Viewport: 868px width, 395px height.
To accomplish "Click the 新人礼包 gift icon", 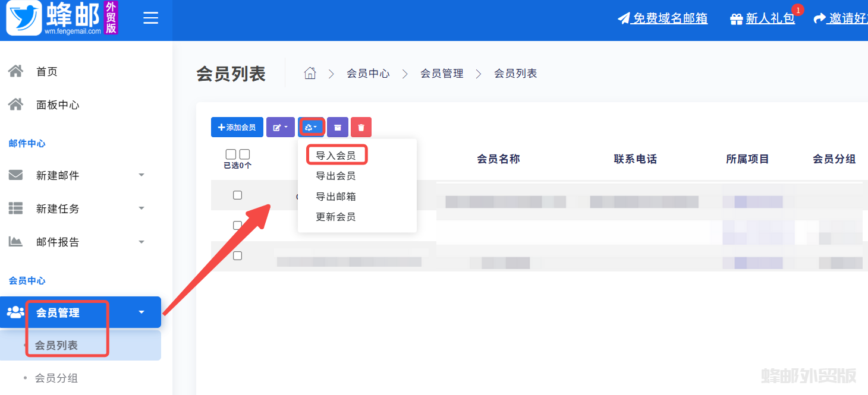I will click(737, 19).
